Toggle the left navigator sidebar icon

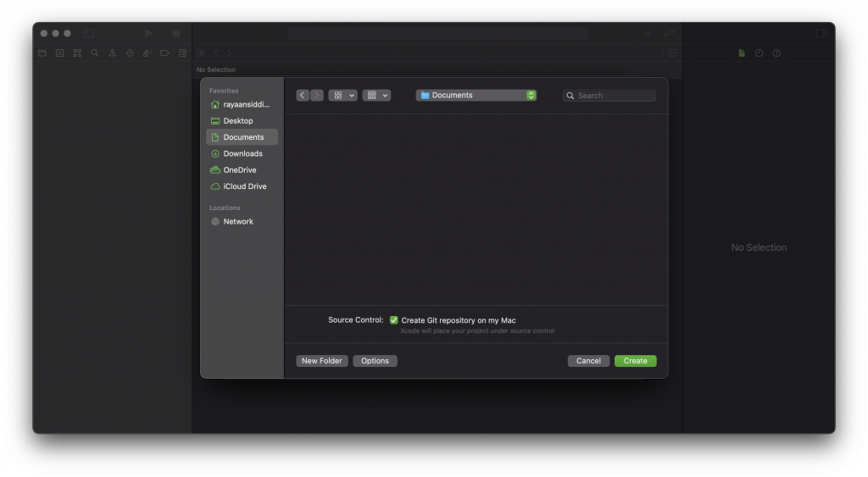coord(88,33)
